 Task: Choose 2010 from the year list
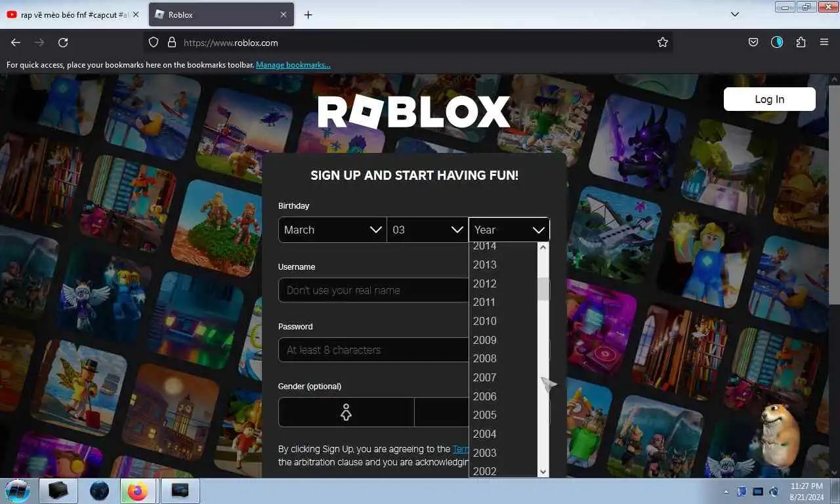coord(503,321)
